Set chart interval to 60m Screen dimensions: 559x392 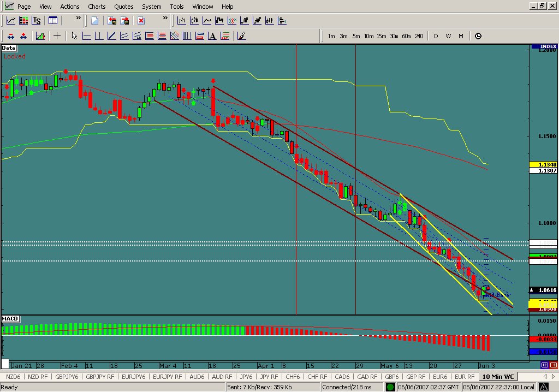406,36
